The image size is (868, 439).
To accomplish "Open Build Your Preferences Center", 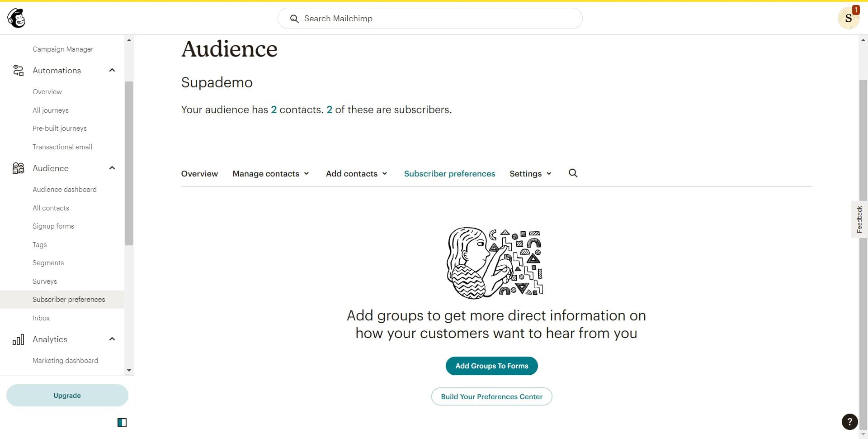I will [491, 396].
